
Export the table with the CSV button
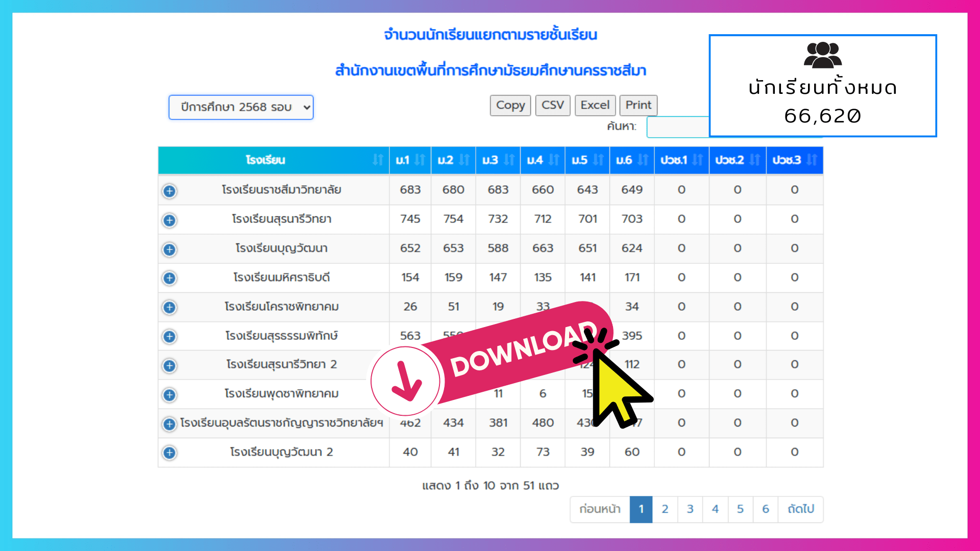tap(553, 105)
